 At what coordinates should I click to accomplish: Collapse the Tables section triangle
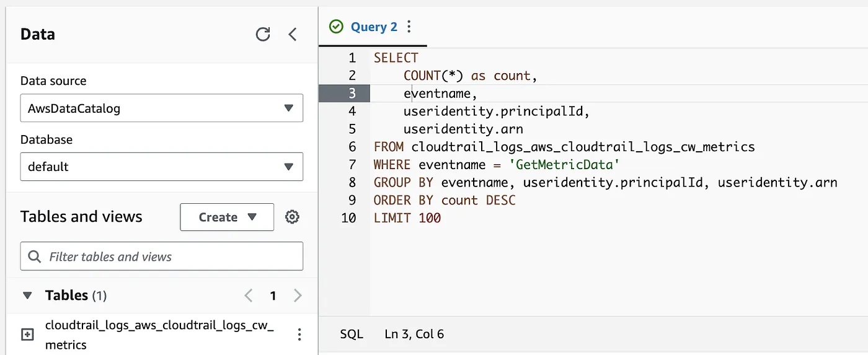click(x=27, y=296)
